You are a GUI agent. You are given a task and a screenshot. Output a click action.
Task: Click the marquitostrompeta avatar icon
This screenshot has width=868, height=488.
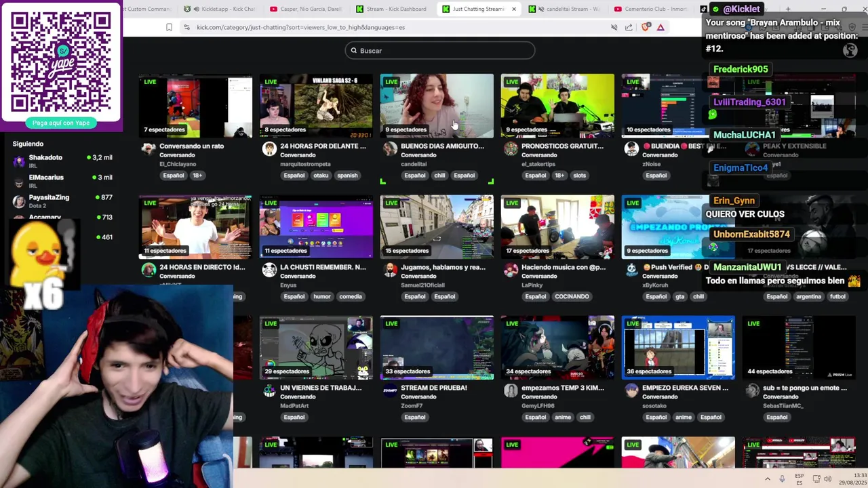pyautogui.click(x=269, y=149)
